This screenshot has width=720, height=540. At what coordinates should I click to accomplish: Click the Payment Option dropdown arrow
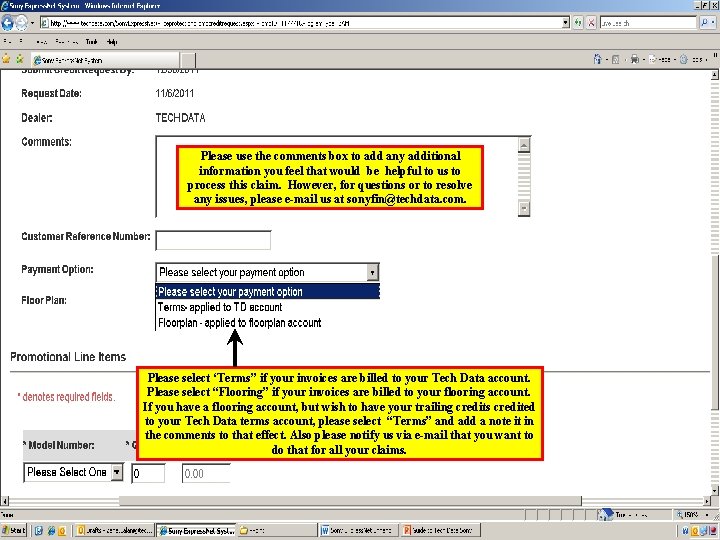[372, 272]
